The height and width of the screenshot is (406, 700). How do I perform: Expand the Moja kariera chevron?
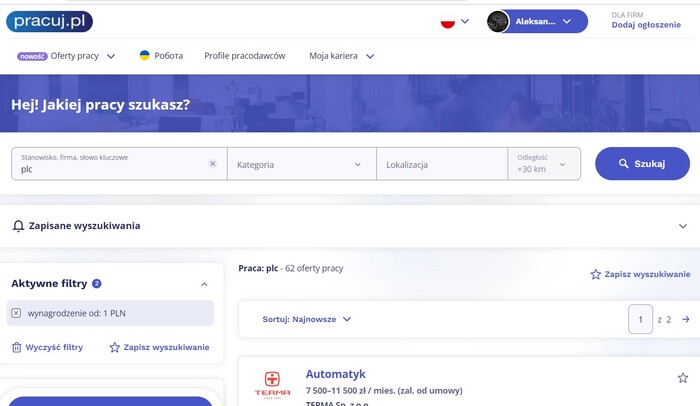tap(370, 56)
